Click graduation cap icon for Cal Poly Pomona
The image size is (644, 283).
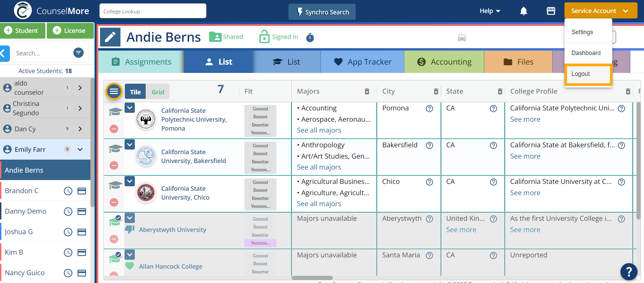click(x=115, y=112)
